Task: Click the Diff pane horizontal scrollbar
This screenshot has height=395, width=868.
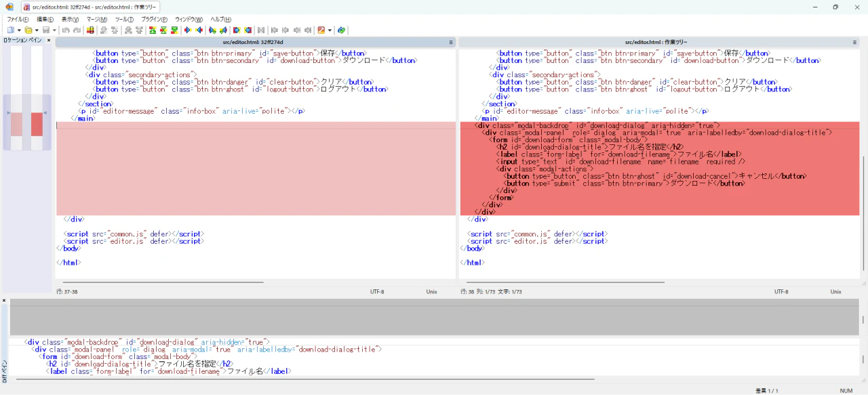Action: click(304, 379)
